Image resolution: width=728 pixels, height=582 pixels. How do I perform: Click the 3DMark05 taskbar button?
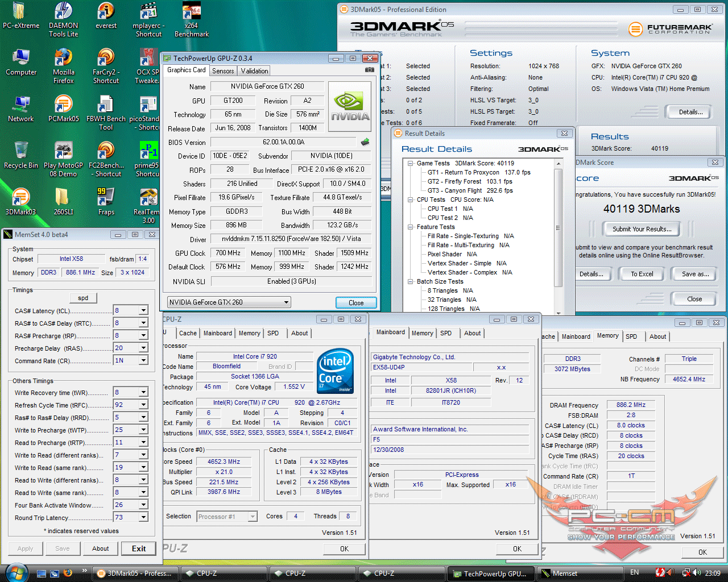pyautogui.click(x=136, y=573)
